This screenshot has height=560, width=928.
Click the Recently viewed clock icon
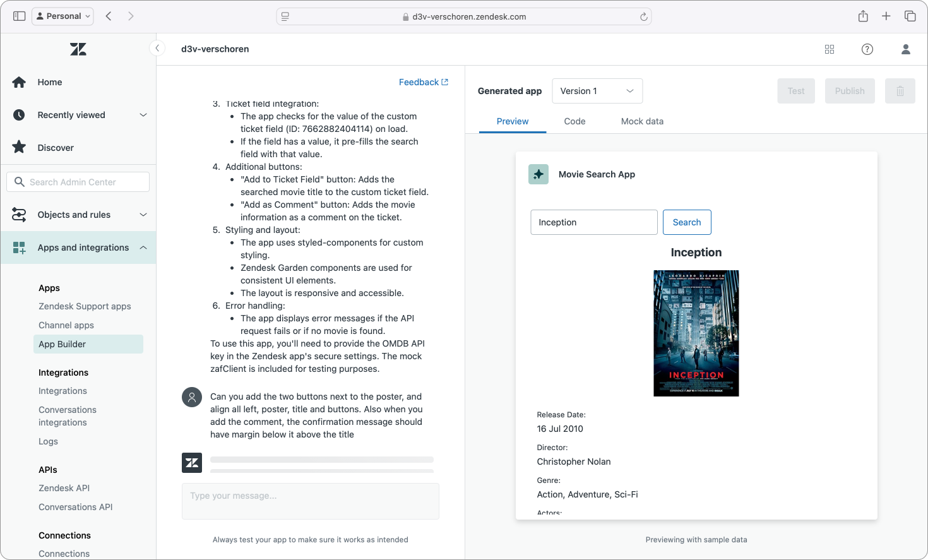coord(19,115)
